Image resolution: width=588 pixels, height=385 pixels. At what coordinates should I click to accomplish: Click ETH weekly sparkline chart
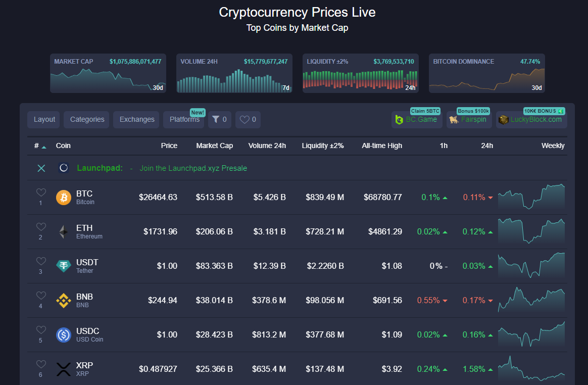(x=531, y=231)
